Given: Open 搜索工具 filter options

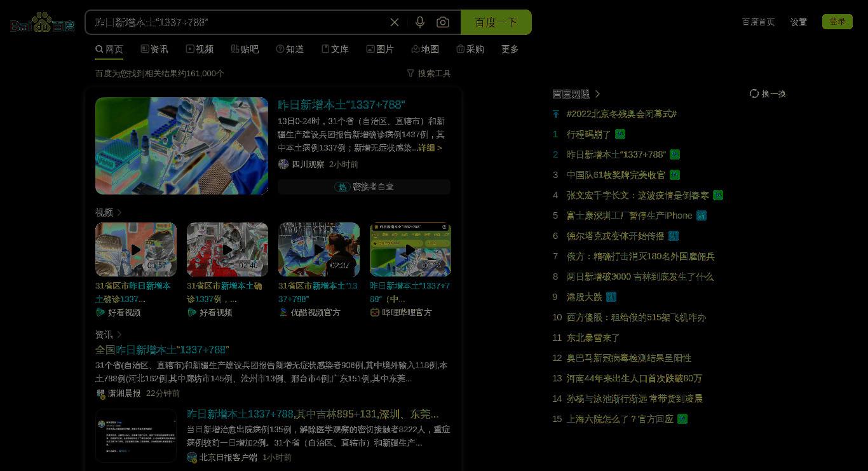Looking at the screenshot, I should tap(428, 73).
